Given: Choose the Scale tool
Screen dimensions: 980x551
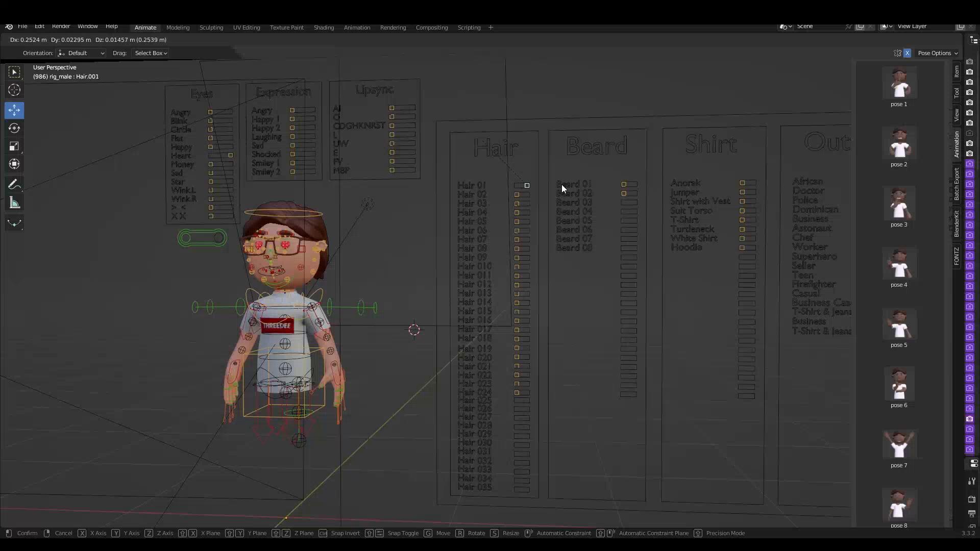Looking at the screenshot, I should [14, 146].
